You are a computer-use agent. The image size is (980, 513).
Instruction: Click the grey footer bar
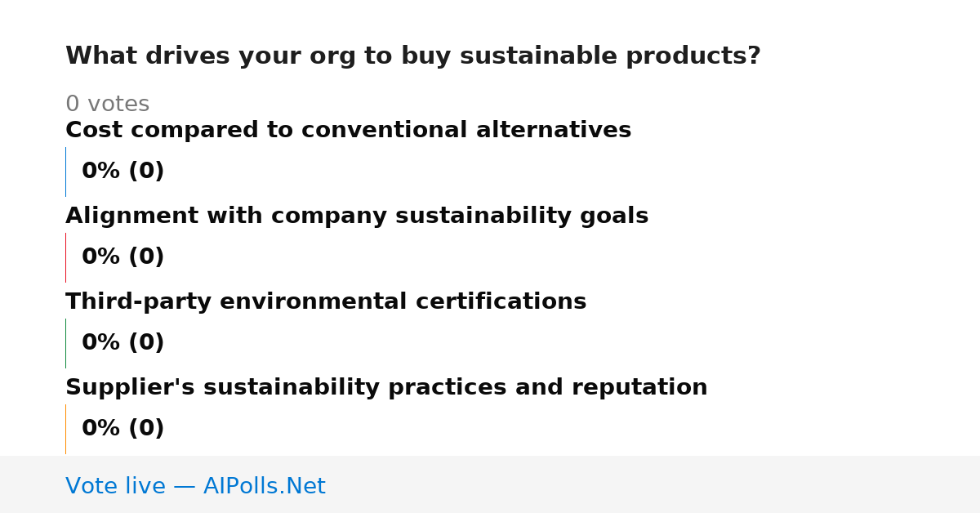point(490,484)
